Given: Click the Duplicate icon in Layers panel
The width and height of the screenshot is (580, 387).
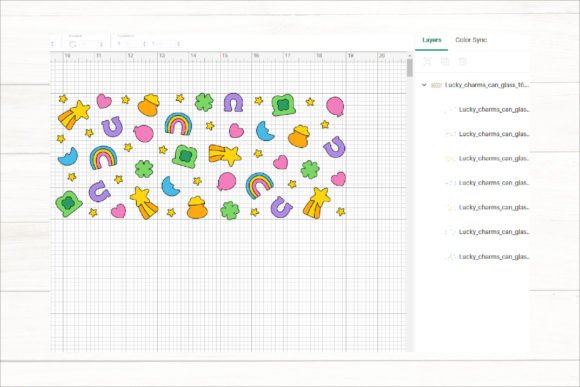Looking at the screenshot, I should click(x=445, y=61).
